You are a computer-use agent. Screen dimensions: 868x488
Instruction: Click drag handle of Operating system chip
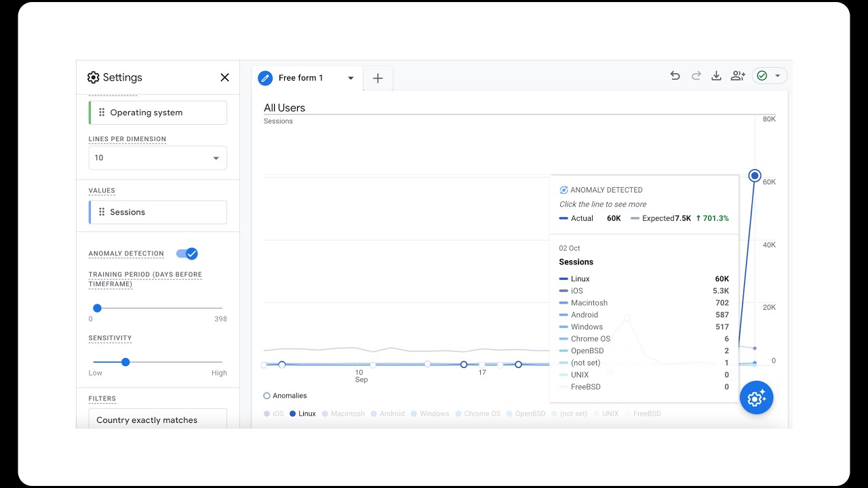tap(102, 113)
